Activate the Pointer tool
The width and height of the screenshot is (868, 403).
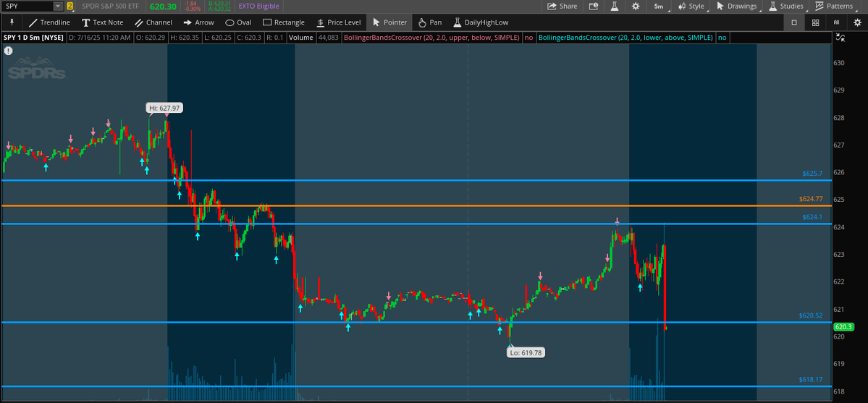click(x=389, y=22)
